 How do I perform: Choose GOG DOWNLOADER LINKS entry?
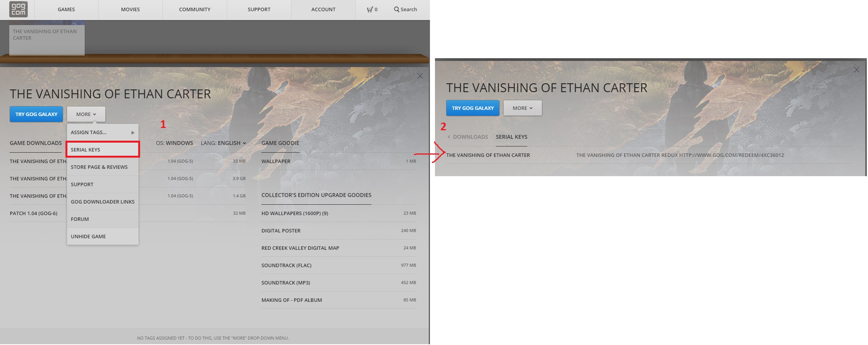click(102, 202)
